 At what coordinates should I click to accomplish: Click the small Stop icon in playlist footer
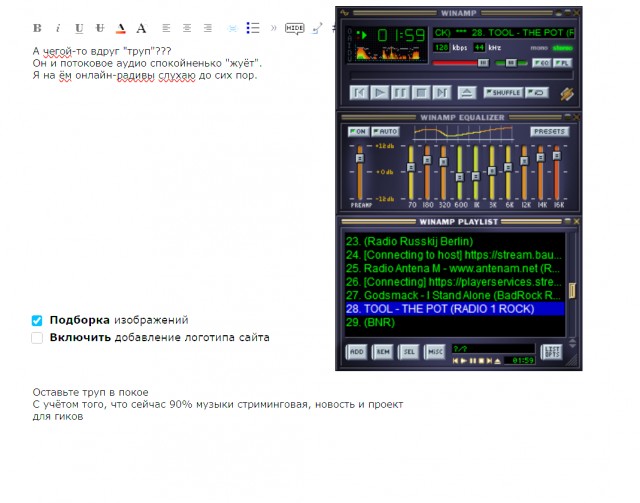(481, 361)
